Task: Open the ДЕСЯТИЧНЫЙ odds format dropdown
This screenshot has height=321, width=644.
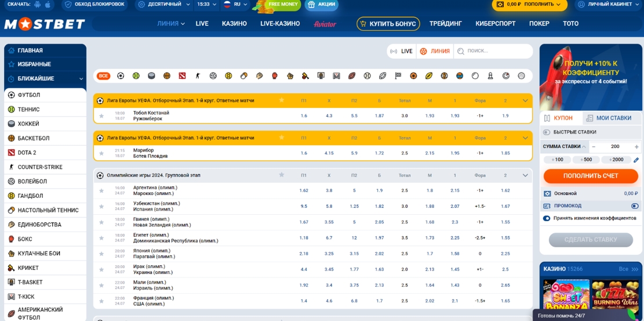Action: [x=164, y=5]
